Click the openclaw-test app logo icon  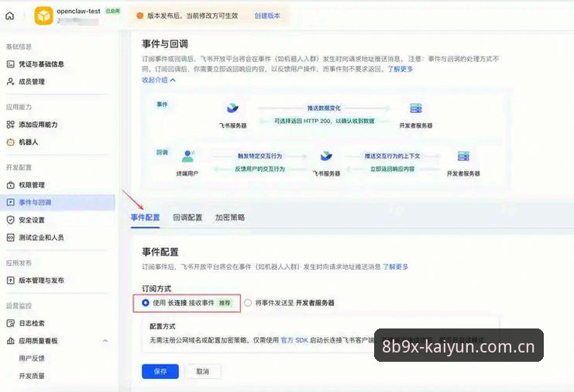[x=43, y=15]
